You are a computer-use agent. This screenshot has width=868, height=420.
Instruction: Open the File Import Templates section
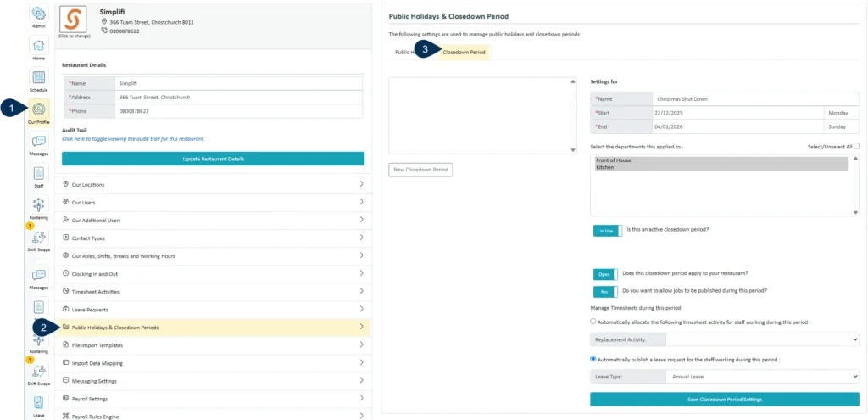pos(213,345)
